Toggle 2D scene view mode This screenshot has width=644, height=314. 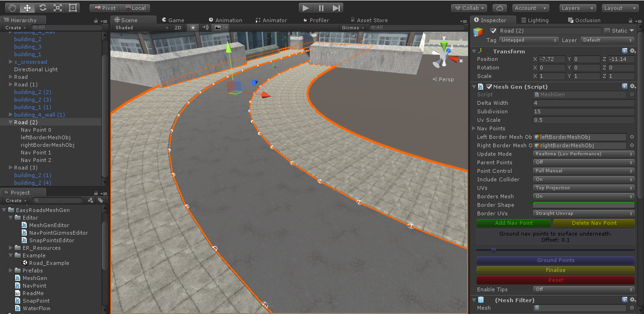[178, 27]
